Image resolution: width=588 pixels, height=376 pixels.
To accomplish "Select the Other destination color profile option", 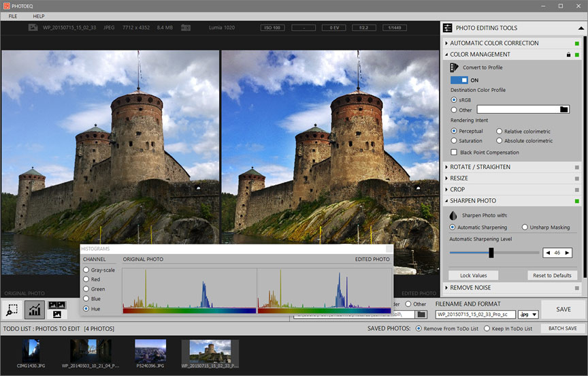I will (x=454, y=110).
